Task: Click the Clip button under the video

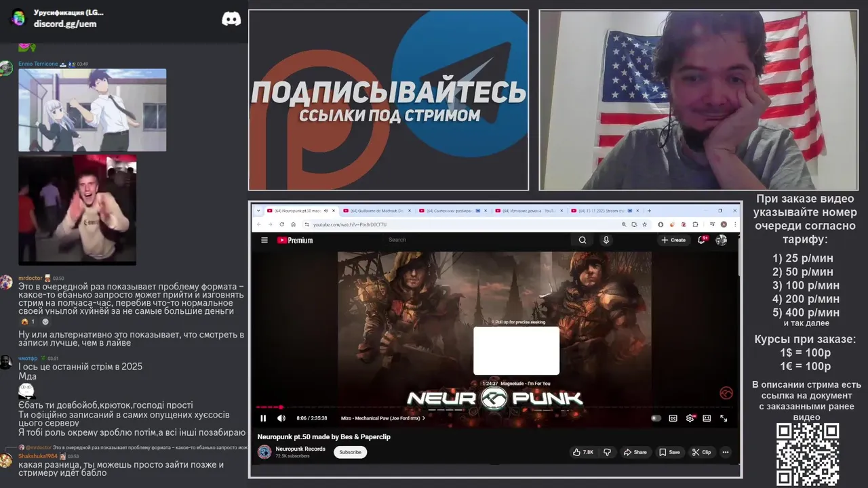Action: coord(702,452)
